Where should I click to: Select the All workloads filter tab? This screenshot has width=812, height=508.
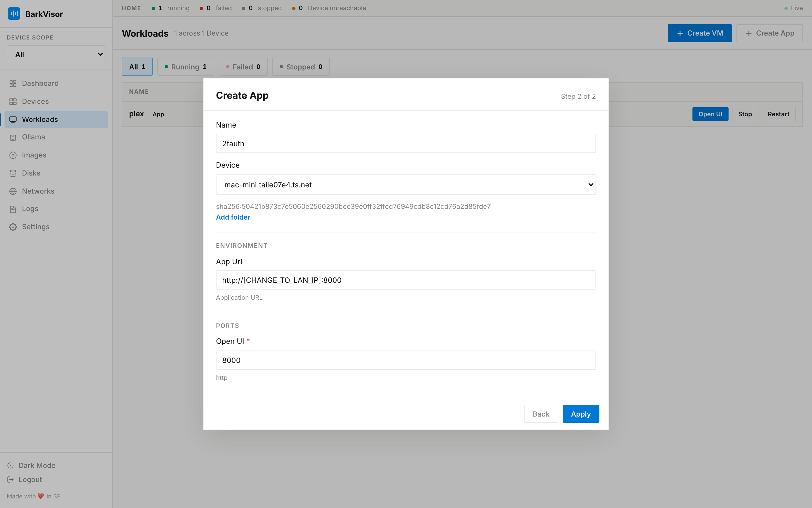pyautogui.click(x=137, y=67)
